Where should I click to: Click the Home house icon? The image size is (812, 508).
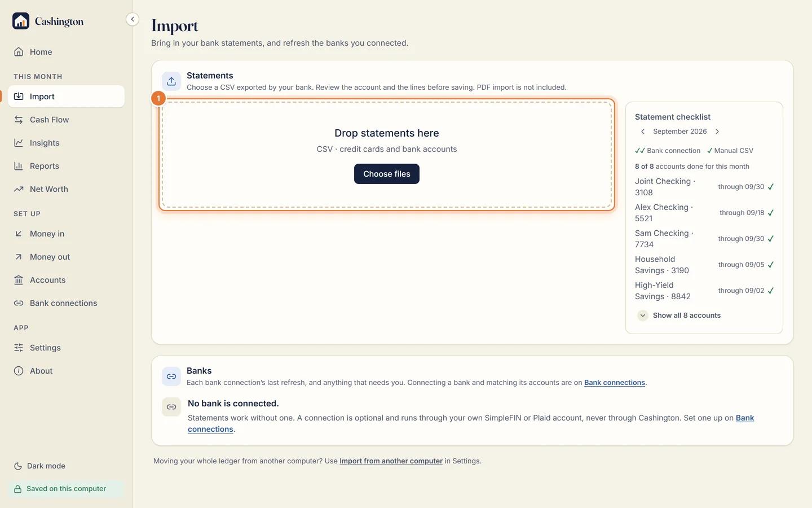click(x=19, y=52)
